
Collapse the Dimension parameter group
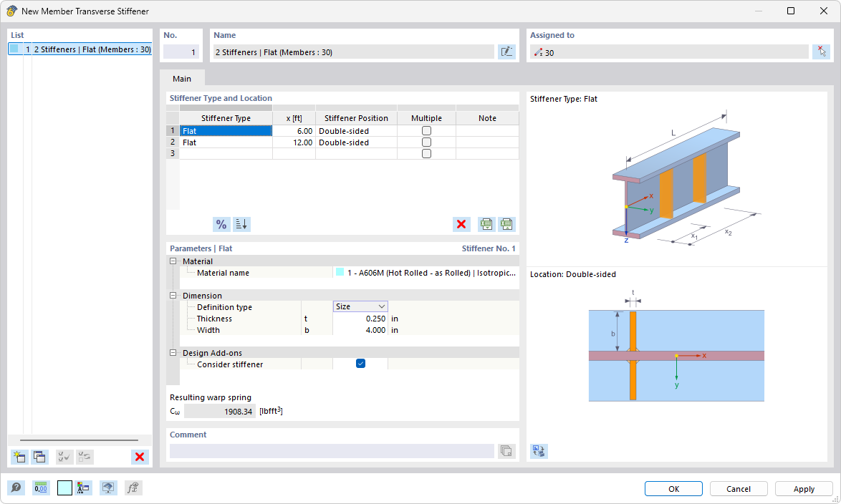point(173,295)
